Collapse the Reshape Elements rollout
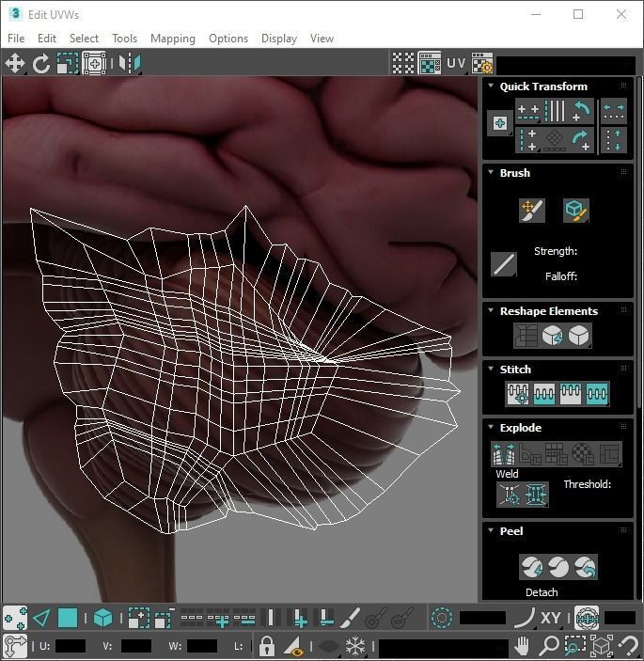The width and height of the screenshot is (644, 661). (491, 310)
